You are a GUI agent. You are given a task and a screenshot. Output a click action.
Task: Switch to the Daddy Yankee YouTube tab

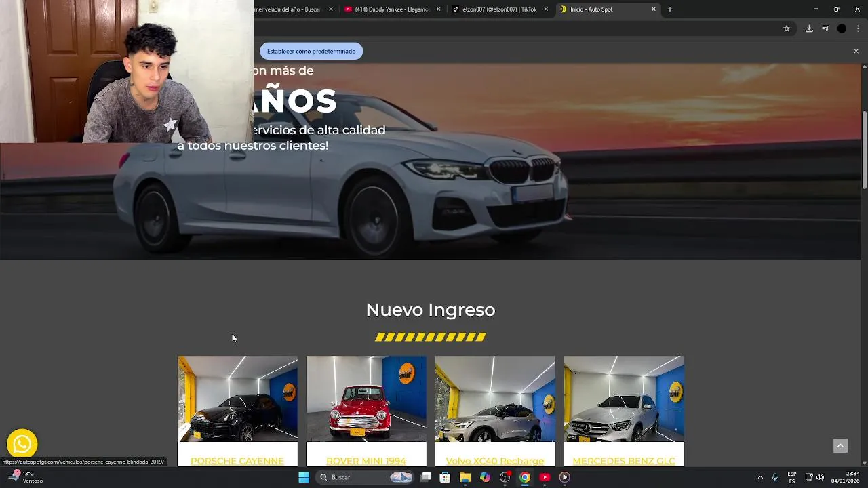click(392, 9)
